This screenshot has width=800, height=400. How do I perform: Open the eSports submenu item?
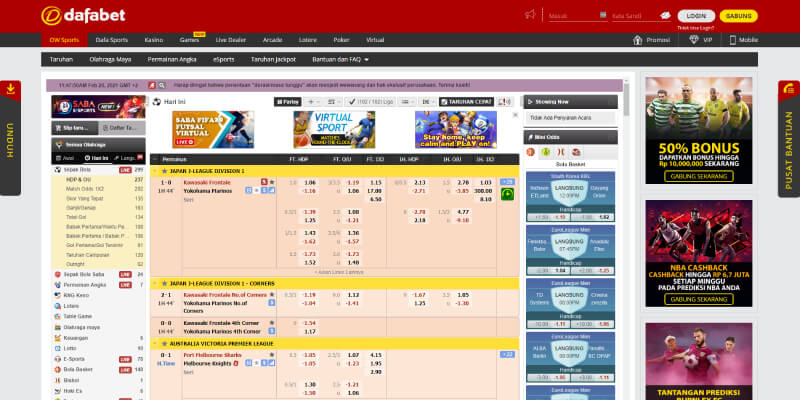coord(223,60)
